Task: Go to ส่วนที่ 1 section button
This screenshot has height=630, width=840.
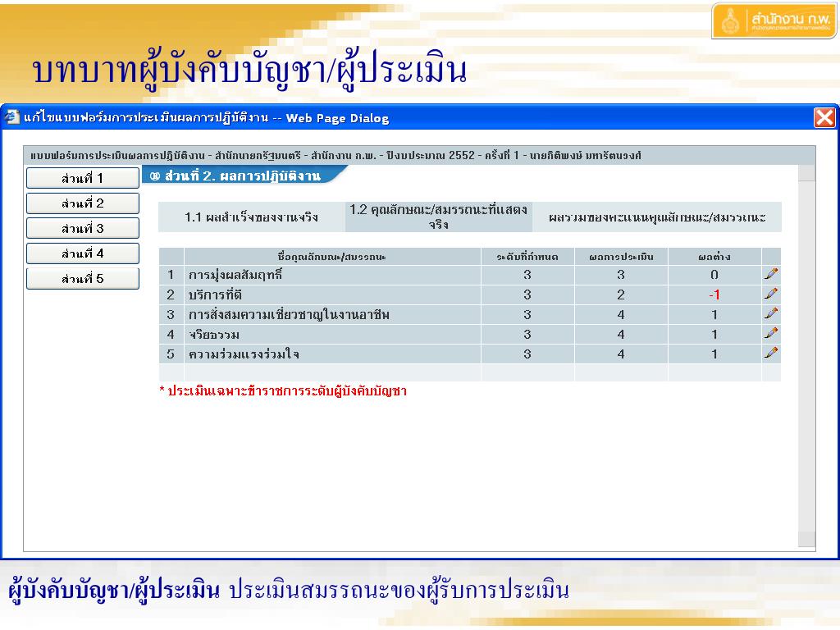Action: coord(83,178)
